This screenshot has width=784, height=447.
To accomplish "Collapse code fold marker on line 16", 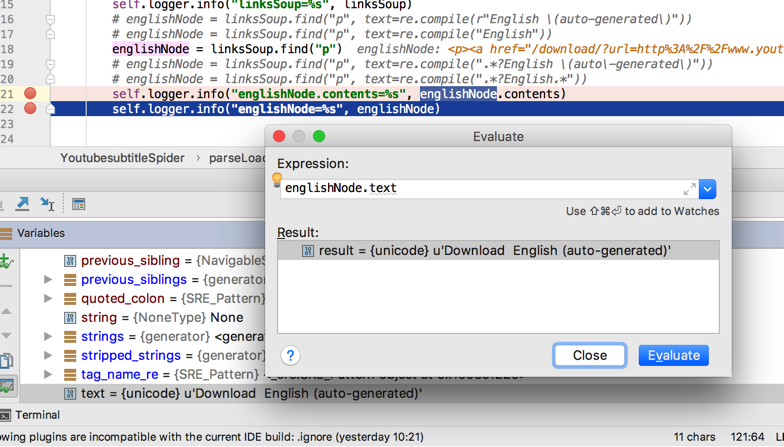I will [x=50, y=20].
